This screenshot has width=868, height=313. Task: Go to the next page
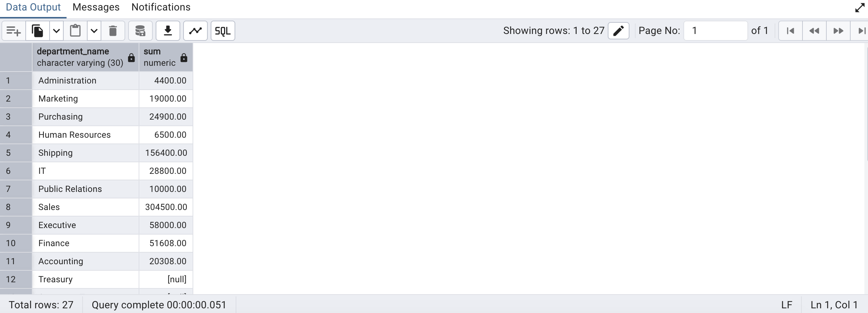coord(838,31)
